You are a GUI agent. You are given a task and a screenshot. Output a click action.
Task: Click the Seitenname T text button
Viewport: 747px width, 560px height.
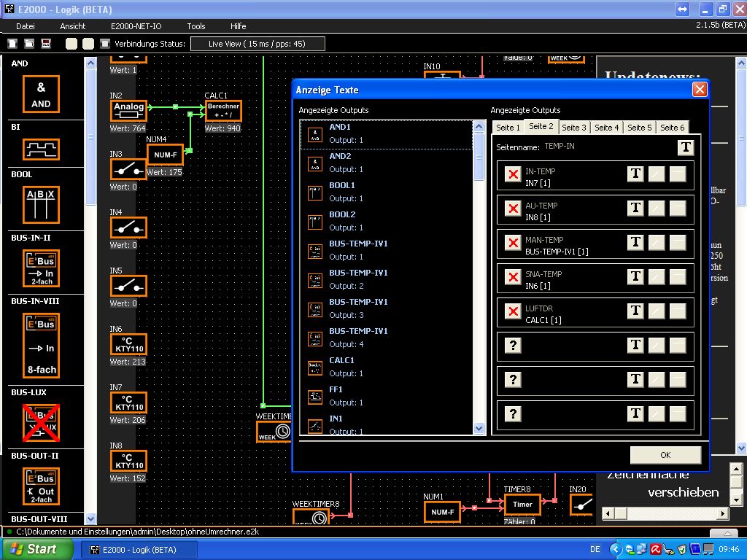685,148
